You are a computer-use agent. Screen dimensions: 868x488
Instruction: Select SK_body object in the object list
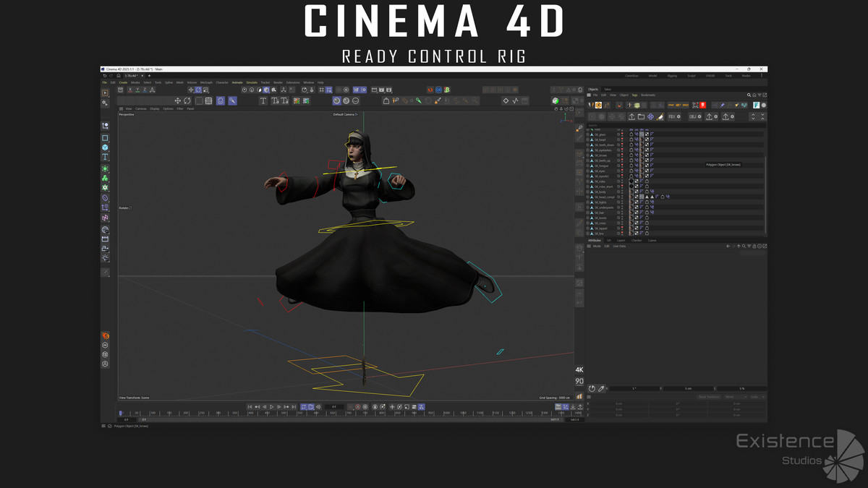click(600, 192)
